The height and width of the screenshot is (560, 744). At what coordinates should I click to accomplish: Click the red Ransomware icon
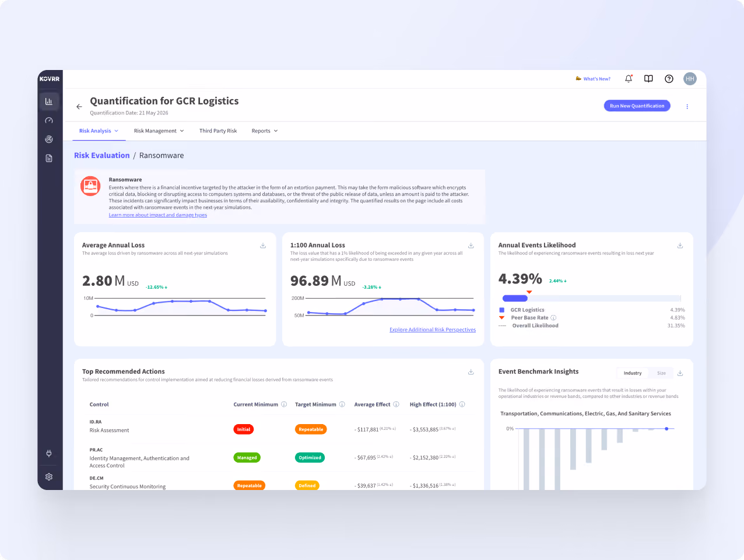90,186
